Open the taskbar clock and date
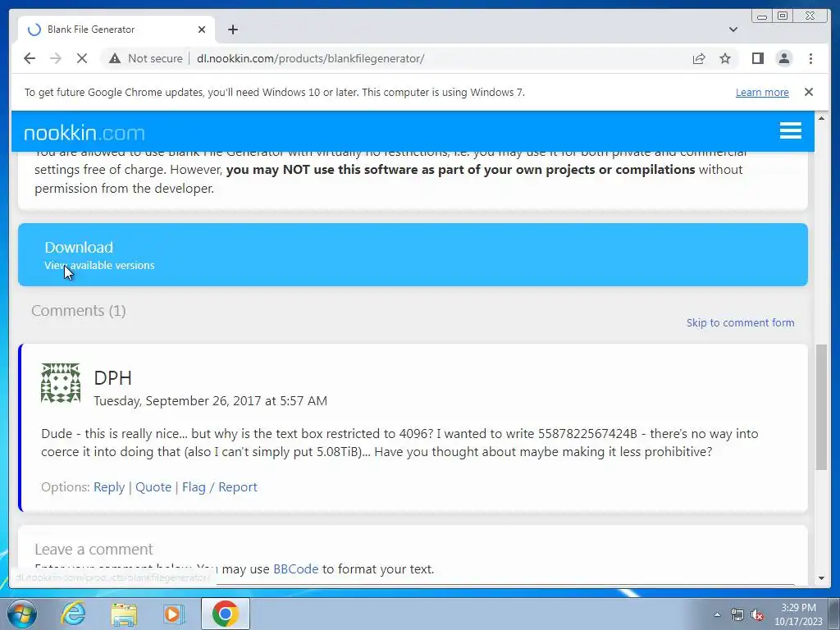This screenshot has width=840, height=630. tap(798, 614)
